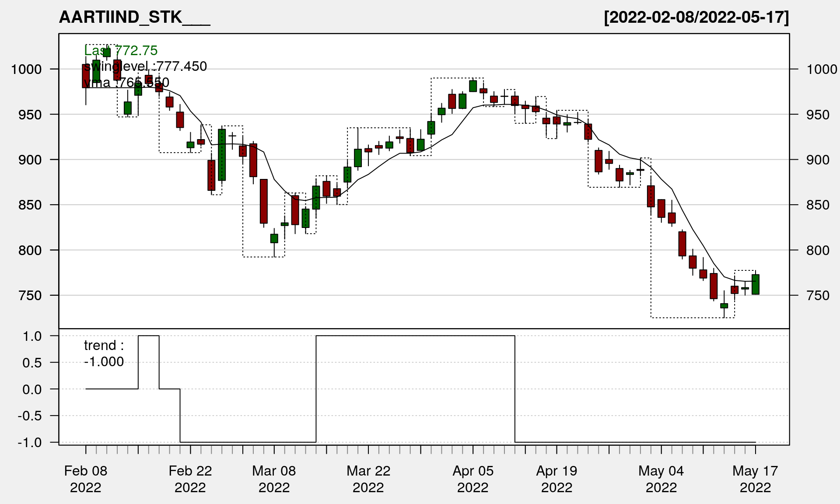Click the vma 765.550 annotation text

126,82
